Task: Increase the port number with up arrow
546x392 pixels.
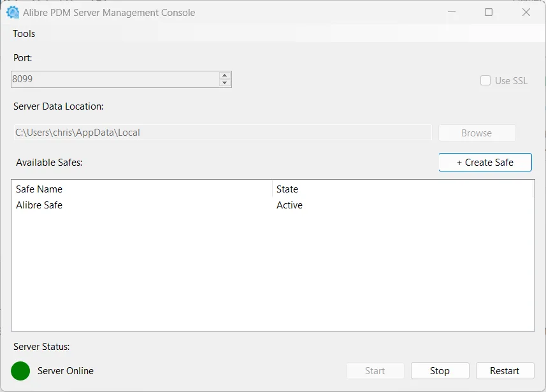Action: click(225, 75)
